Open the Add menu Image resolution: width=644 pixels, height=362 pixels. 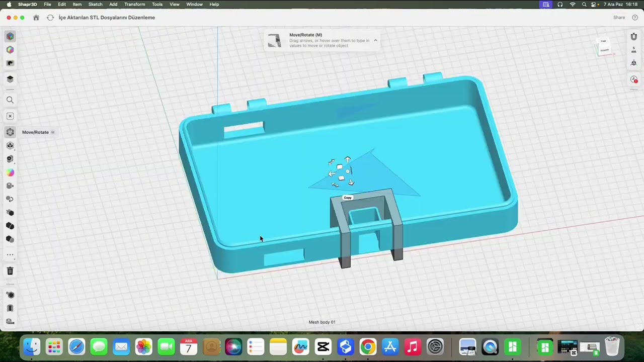113,5
